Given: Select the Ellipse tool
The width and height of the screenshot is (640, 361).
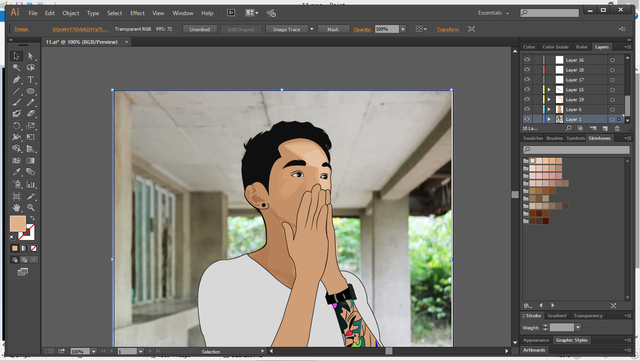Looking at the screenshot, I should 31,91.
